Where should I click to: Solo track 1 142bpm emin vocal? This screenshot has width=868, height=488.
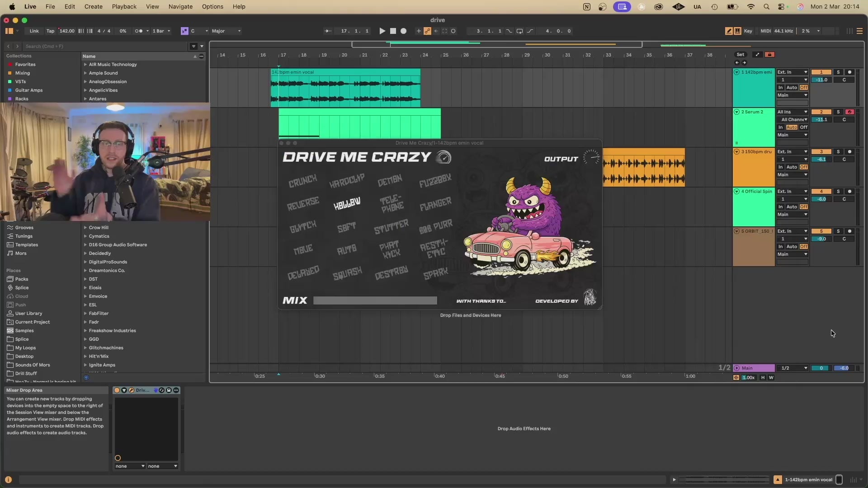[x=838, y=72]
